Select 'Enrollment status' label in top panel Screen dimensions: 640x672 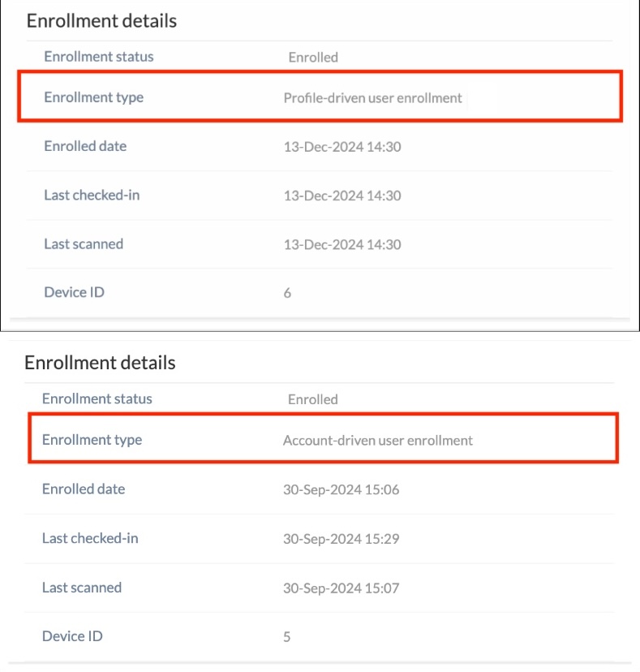tap(99, 57)
